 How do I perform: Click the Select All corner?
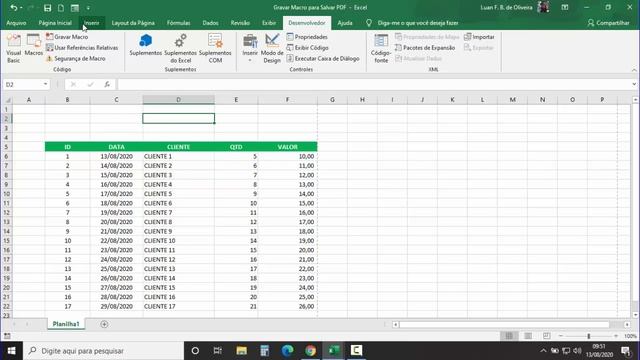7,100
